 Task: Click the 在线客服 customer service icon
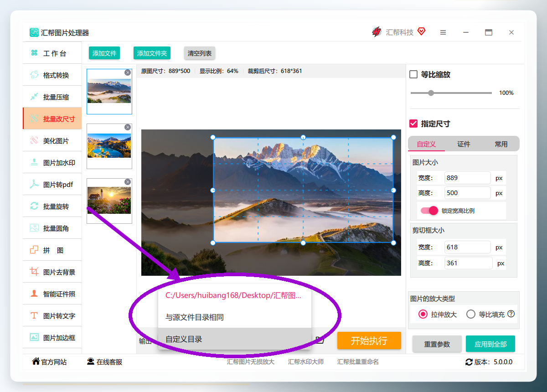tap(91, 361)
